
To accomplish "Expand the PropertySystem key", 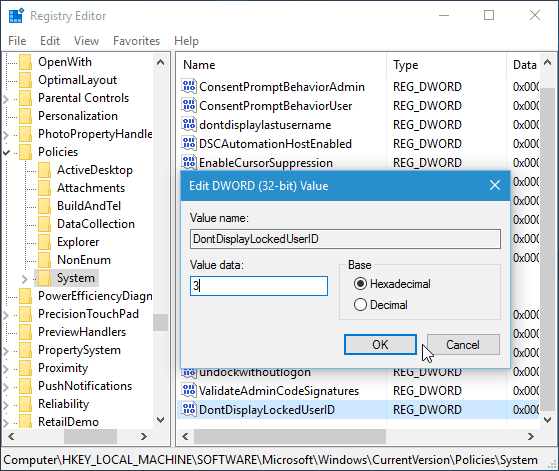I will click(6, 350).
